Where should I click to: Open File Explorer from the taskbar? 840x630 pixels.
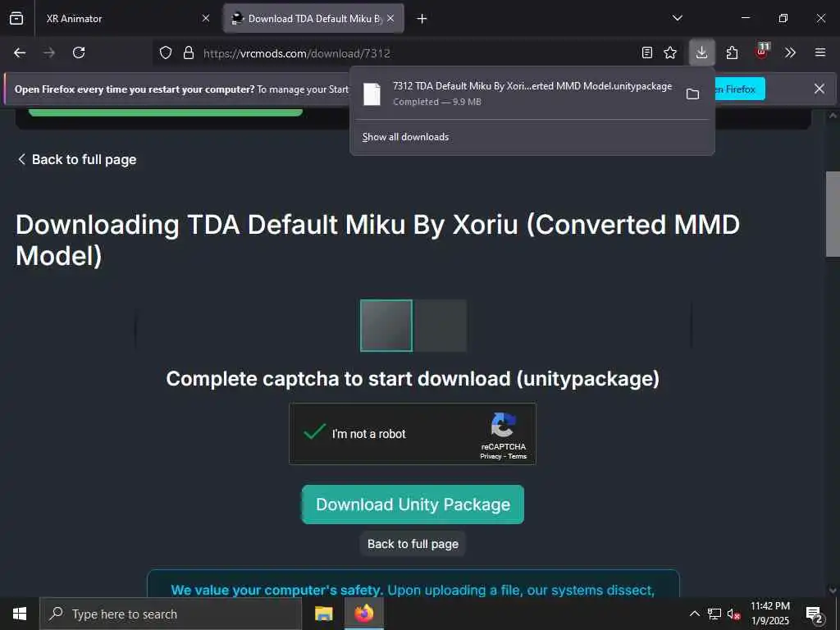pos(323,614)
